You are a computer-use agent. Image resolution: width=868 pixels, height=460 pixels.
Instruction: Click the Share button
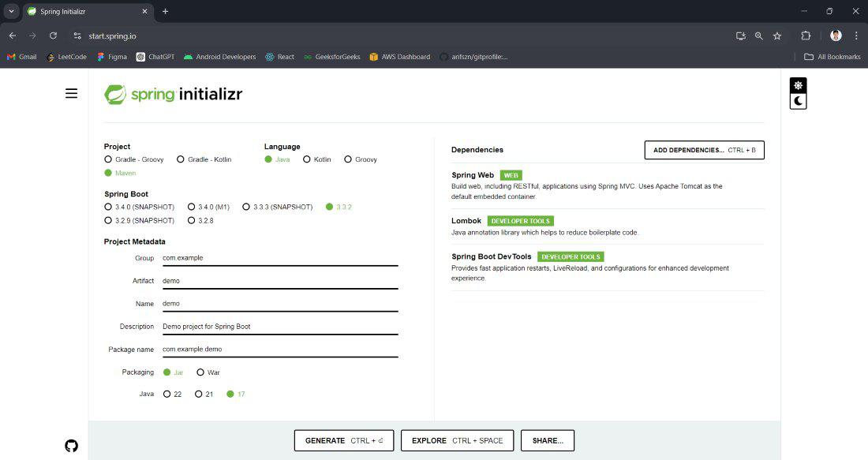pyautogui.click(x=548, y=440)
